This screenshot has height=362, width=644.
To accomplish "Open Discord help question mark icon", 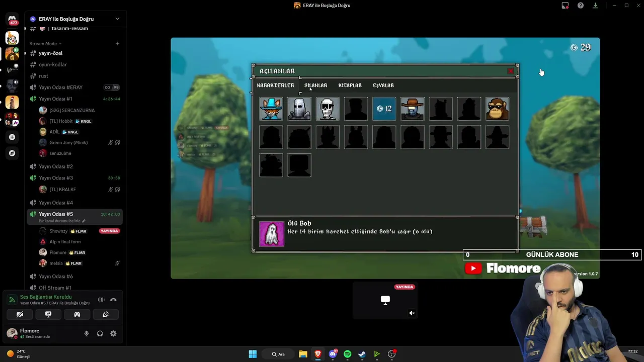I will [x=581, y=6].
